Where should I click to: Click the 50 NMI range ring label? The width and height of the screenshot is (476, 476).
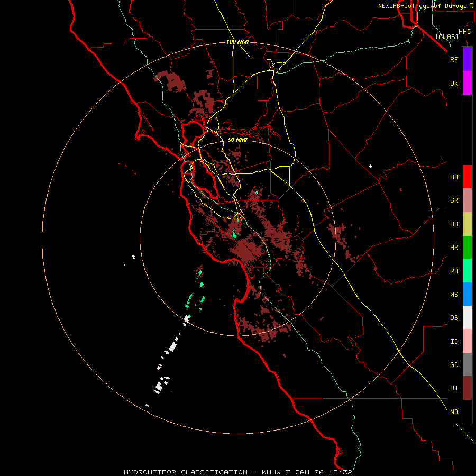click(x=237, y=140)
